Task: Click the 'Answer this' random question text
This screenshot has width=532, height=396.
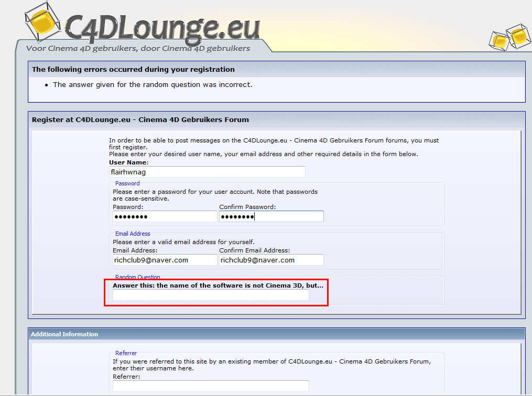Action: point(218,285)
